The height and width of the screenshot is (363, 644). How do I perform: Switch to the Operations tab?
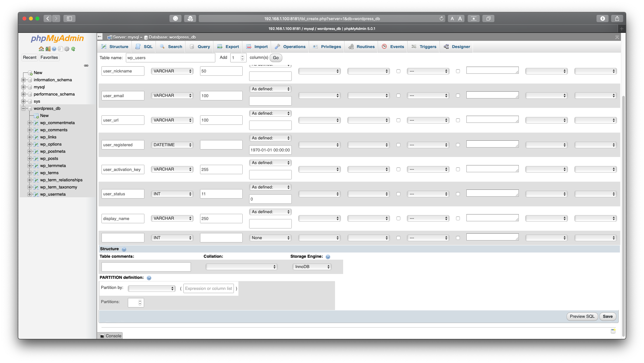point(290,47)
